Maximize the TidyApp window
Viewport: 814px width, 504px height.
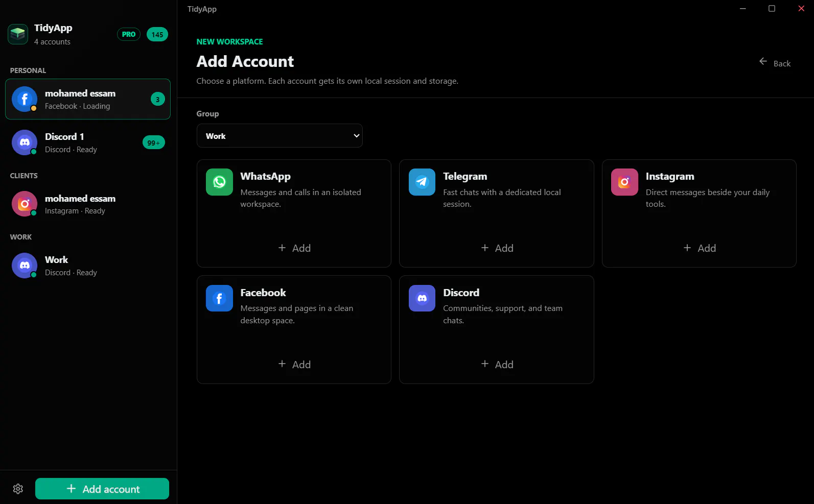[x=772, y=9]
